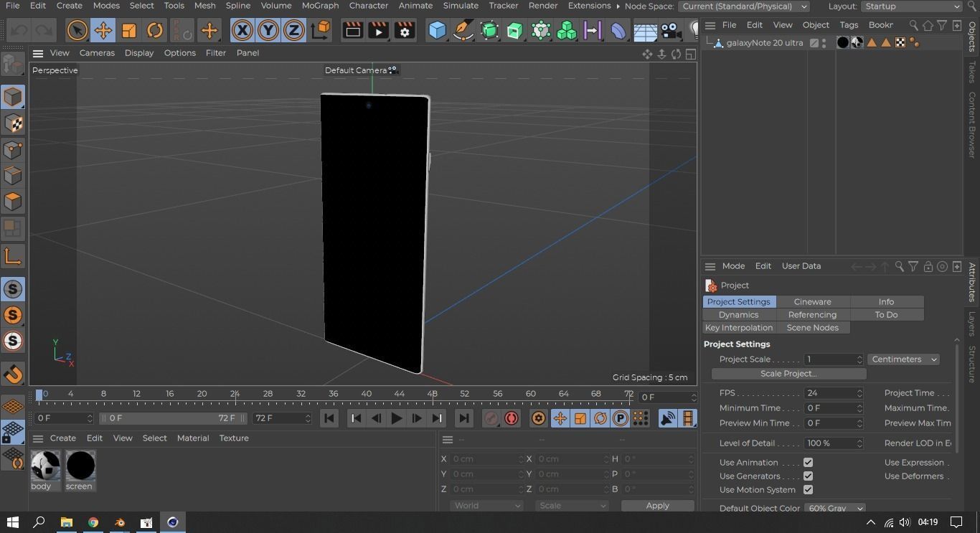Image resolution: width=980 pixels, height=533 pixels.
Task: Add a Cube primitive object
Action: click(437, 30)
